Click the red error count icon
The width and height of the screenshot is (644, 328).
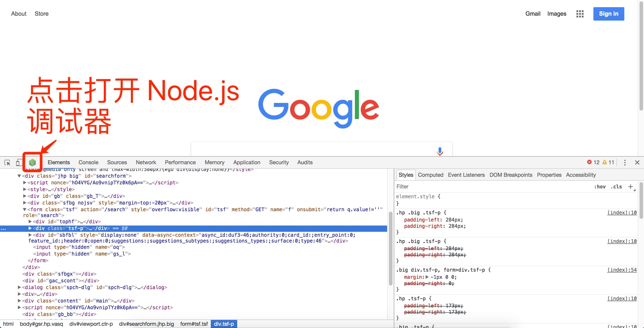[x=589, y=162]
